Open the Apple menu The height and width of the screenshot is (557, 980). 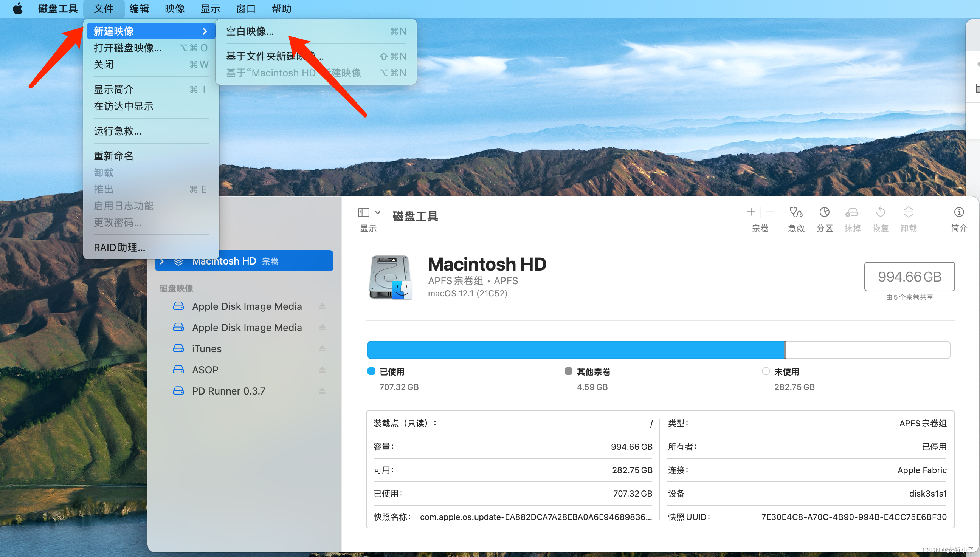tap(18, 8)
